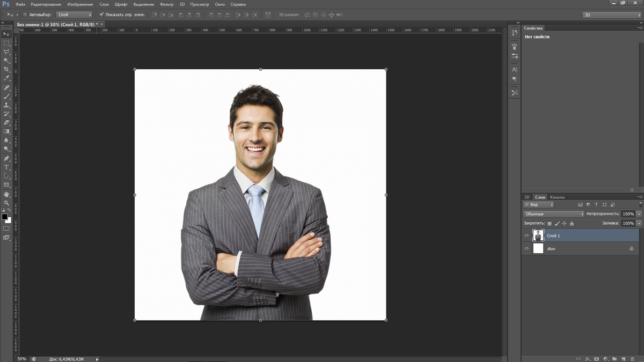Click the background color swatch
This screenshot has width=644, height=362.
pos(9,220)
